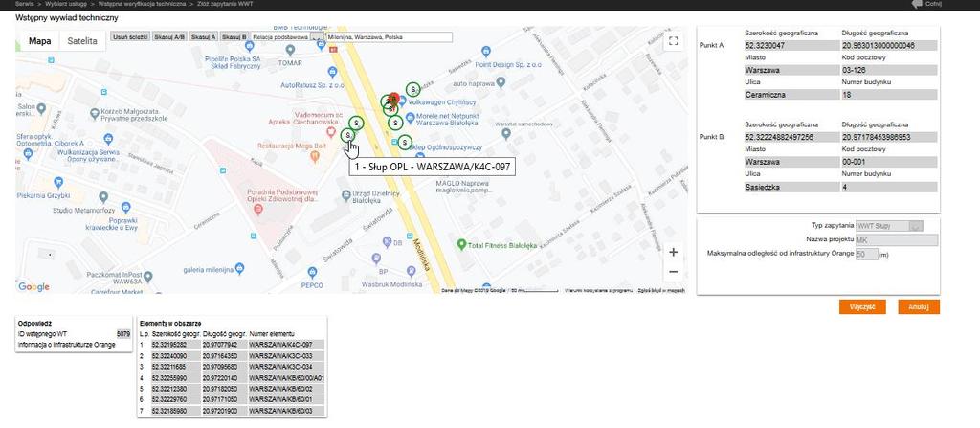Select row WARSZAWA/K4C-097 in table
Image resolution: width=980 pixels, height=428 pixels.
coord(232,345)
